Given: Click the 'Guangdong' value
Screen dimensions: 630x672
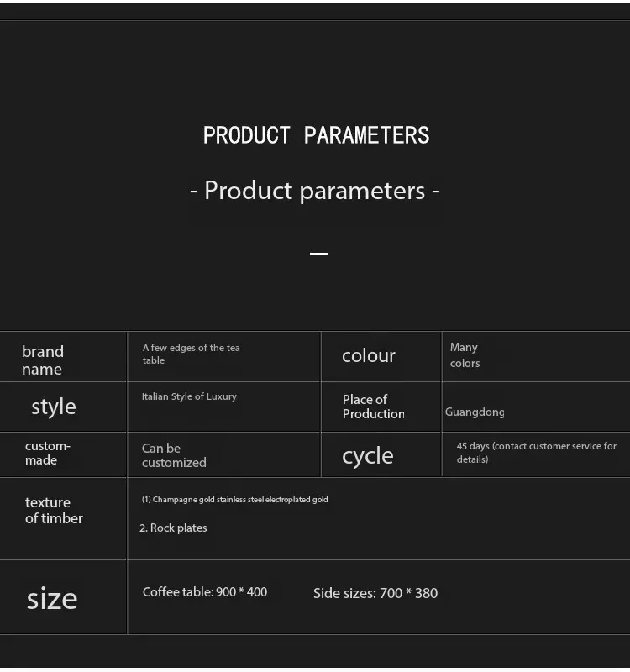Looking at the screenshot, I should pos(475,412).
